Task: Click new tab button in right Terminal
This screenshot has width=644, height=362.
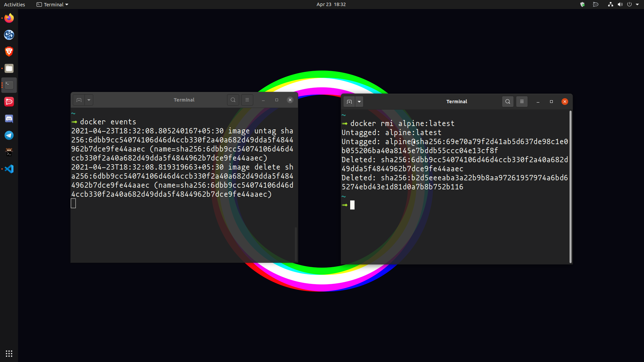Action: tap(349, 102)
